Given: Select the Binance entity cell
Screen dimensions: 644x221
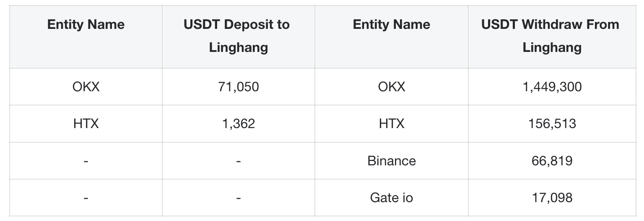Looking at the screenshot, I should (392, 161).
